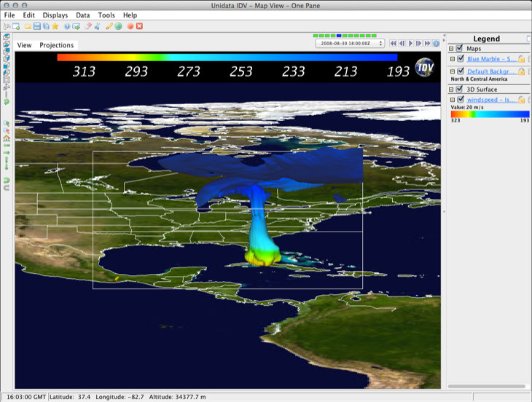Screen dimensions: 532x402
Task: Open help with the blue question icon
Action: point(67,26)
